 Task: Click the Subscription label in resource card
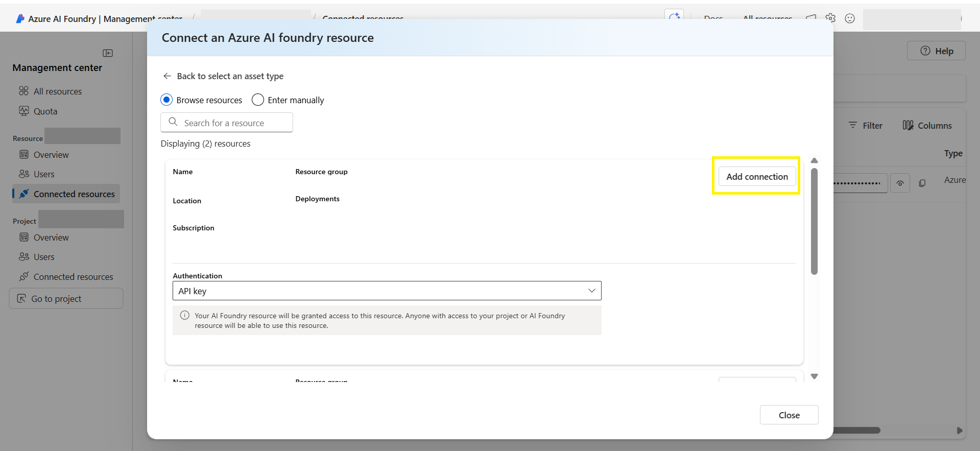click(x=194, y=228)
